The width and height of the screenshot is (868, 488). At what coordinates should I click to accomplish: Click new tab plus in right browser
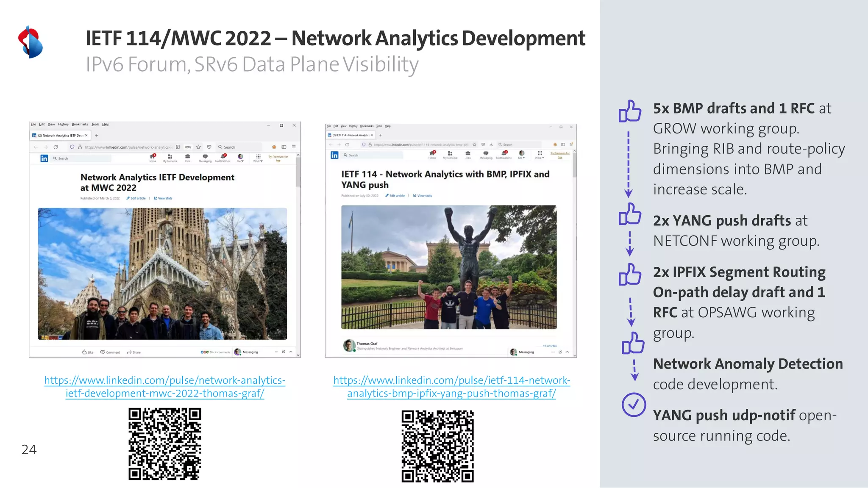380,135
